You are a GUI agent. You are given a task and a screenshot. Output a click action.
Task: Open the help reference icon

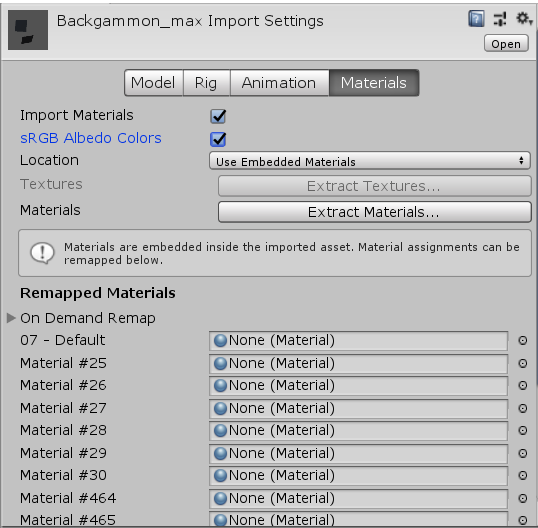tap(476, 19)
